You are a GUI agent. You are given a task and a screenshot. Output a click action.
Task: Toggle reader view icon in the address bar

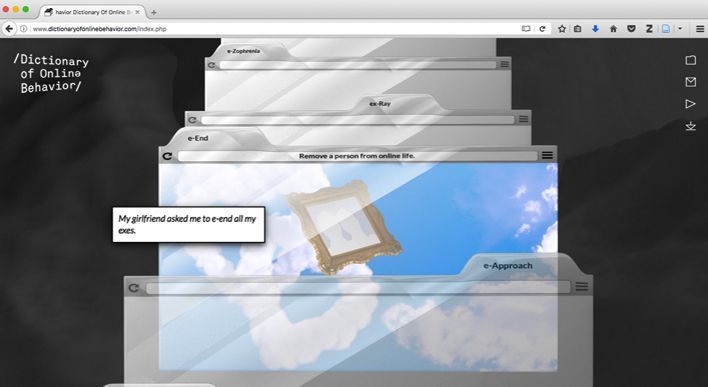point(526,29)
